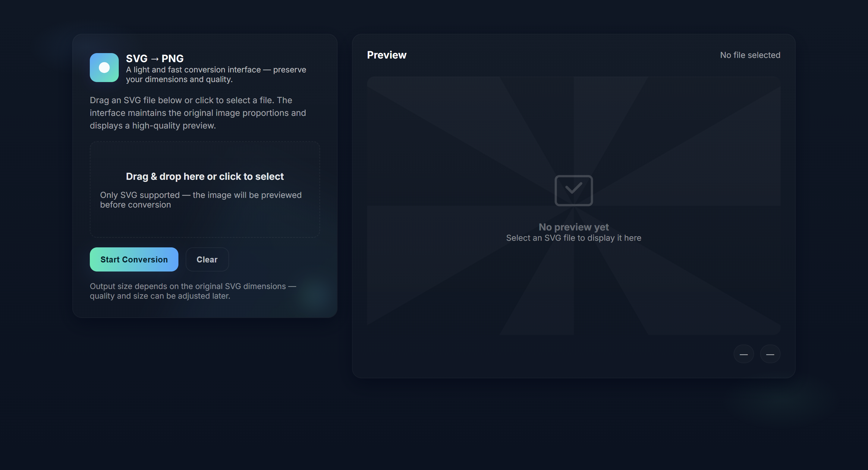Click the 'No file selected' status label
The height and width of the screenshot is (470, 868).
click(x=750, y=55)
